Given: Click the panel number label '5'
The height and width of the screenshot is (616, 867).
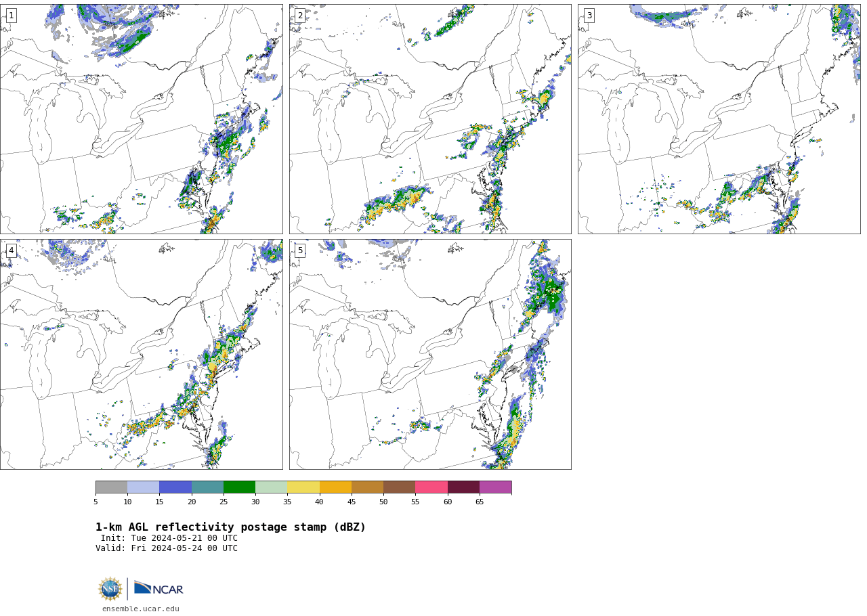Looking at the screenshot, I should point(300,250).
